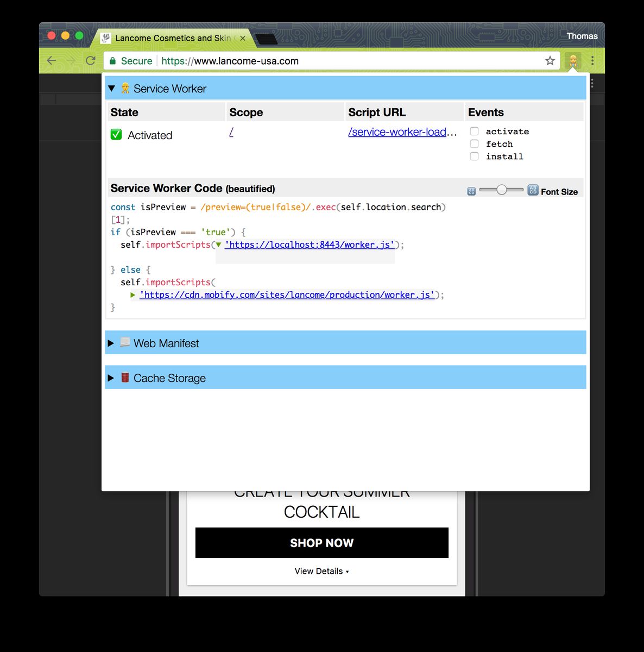644x652 pixels.
Task: Expand the Cache Storage section
Action: click(x=111, y=378)
